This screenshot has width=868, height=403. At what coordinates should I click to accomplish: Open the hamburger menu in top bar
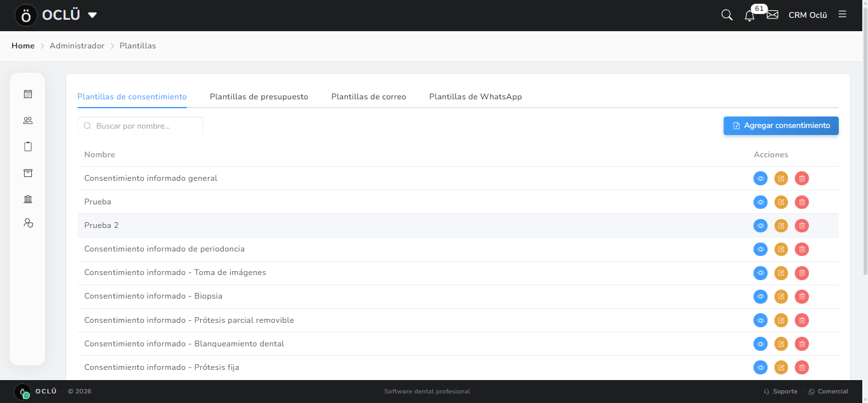coord(843,14)
